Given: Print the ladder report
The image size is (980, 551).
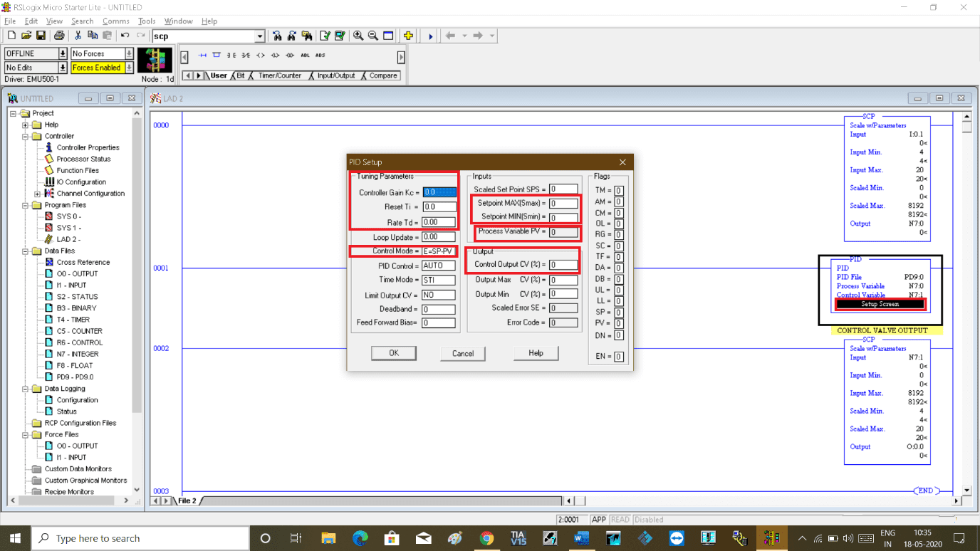Looking at the screenshot, I should click(x=59, y=36).
